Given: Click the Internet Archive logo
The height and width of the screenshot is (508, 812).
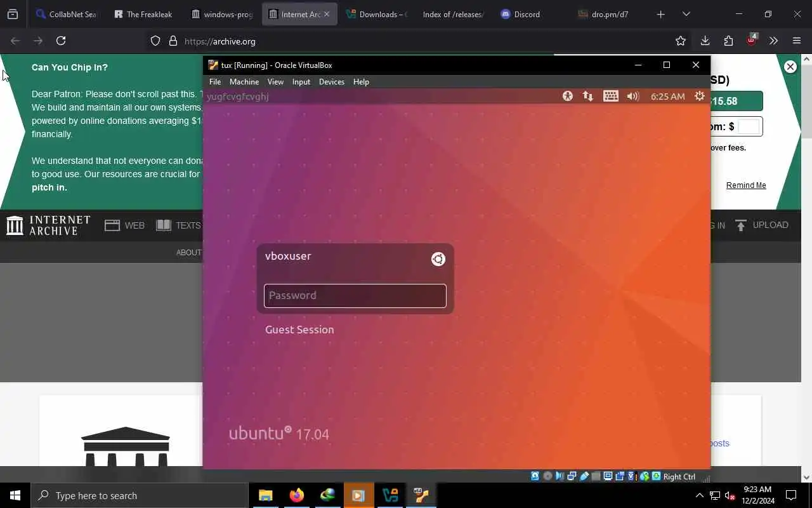Looking at the screenshot, I should (48, 225).
